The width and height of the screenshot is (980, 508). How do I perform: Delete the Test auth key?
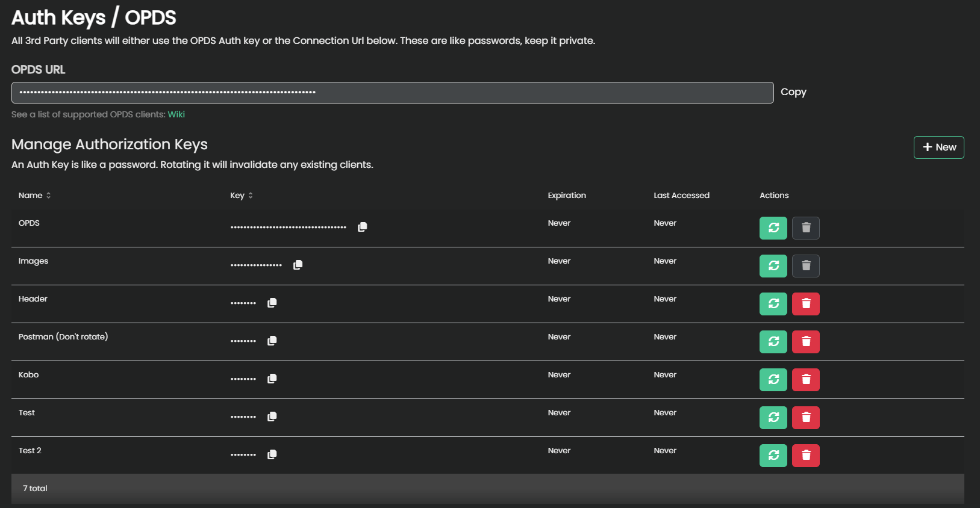805,418
